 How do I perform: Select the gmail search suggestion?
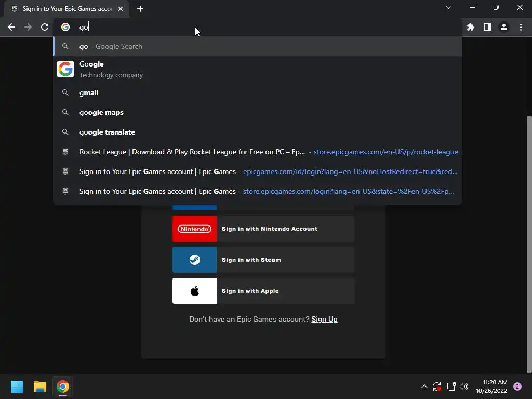(x=258, y=92)
